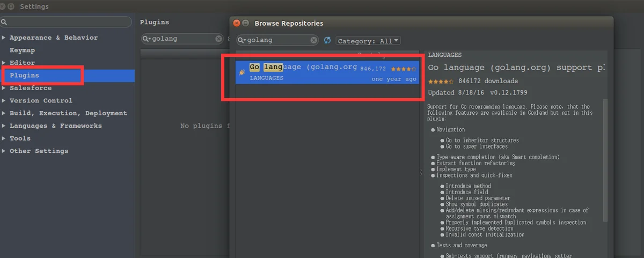
Task: Click 'one year ago' in plugin row
Action: (x=394, y=79)
